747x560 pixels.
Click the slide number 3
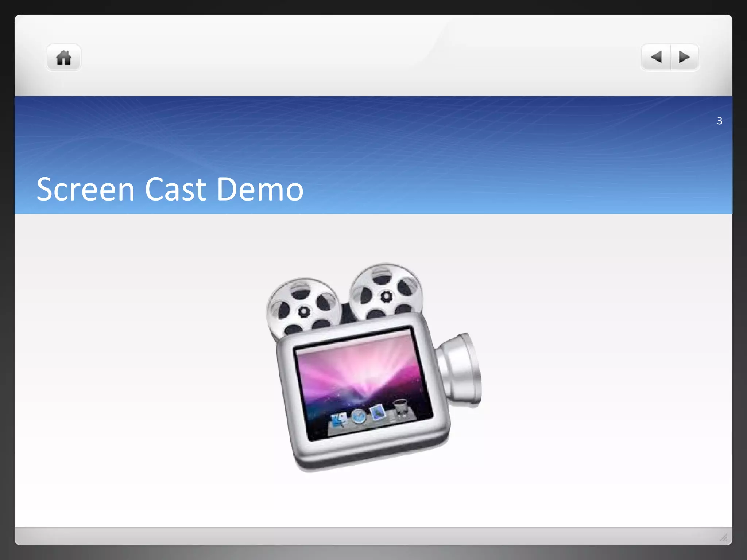[719, 121]
